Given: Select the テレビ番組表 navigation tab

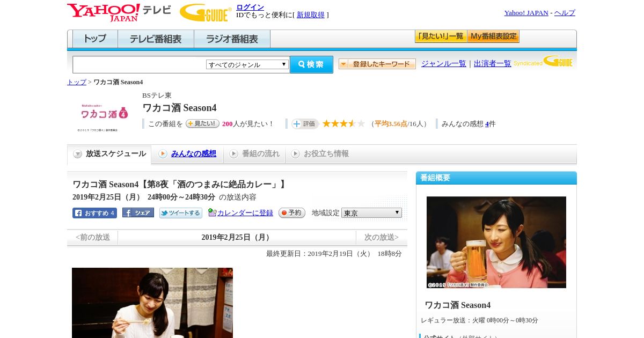Looking at the screenshot, I should (x=156, y=39).
